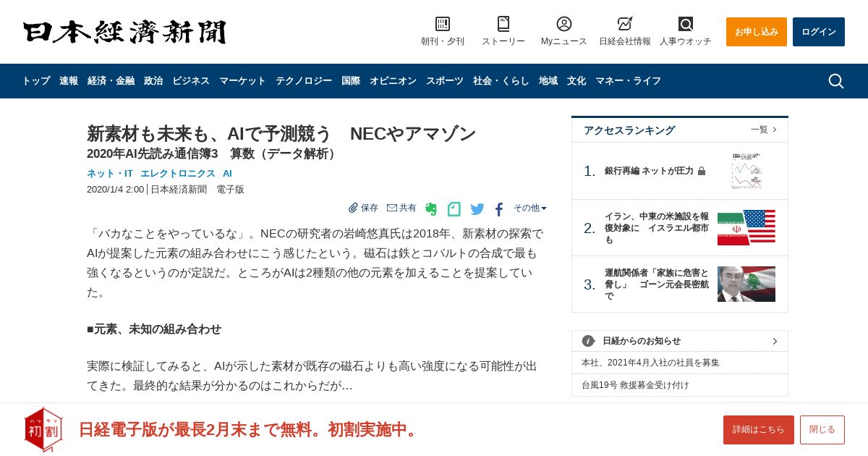Open ranking story 銀行再編 ネットが圧力
Screen dimensions: 868x456
[x=649, y=171]
